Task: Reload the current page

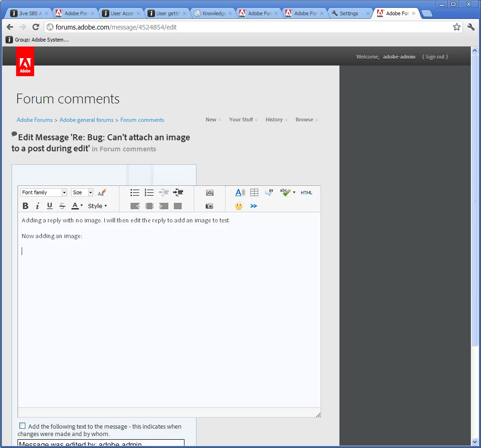Action: pos(36,27)
